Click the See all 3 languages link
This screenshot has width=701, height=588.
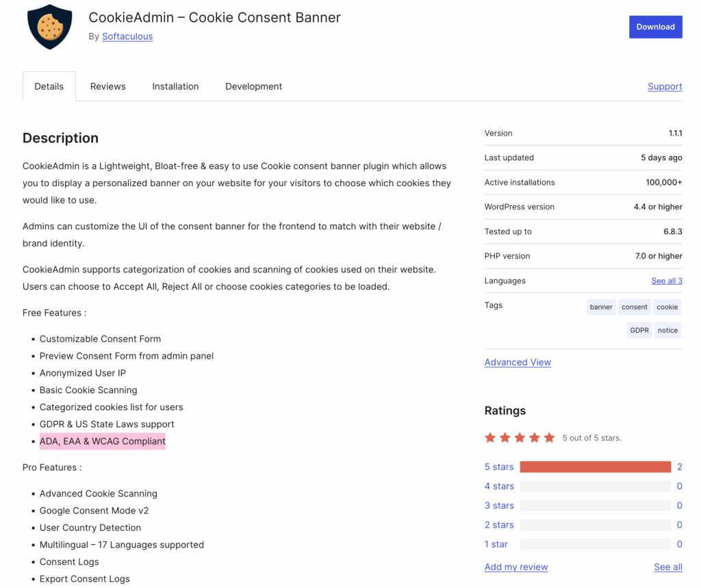click(x=666, y=281)
